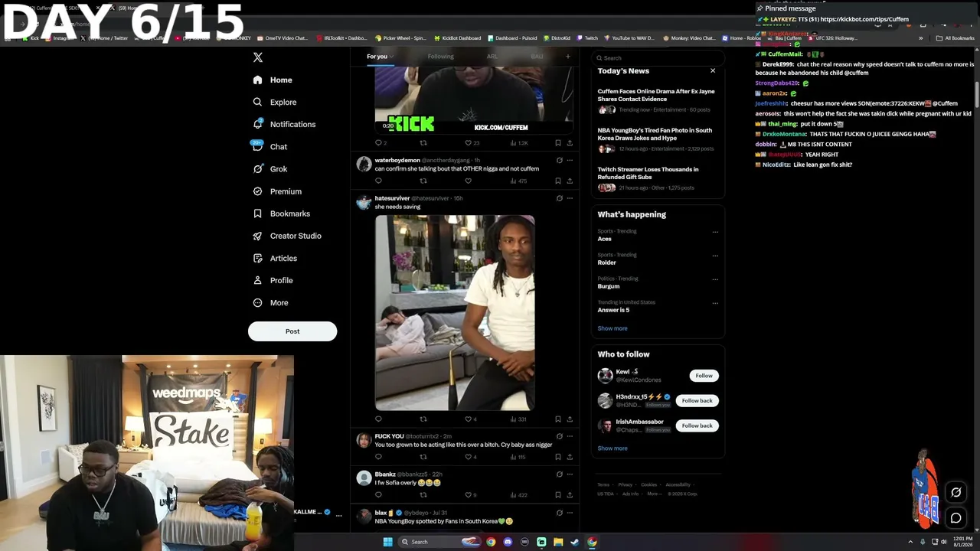Open options for the Aces trend
Viewport: 980px width, 551px height.
715,232
